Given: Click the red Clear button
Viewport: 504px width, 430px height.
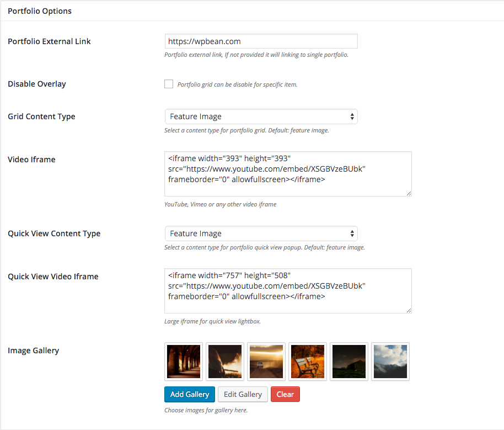Looking at the screenshot, I should (285, 394).
